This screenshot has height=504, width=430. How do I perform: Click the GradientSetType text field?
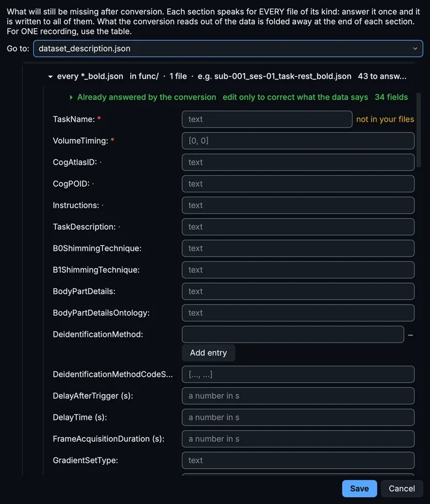click(298, 460)
